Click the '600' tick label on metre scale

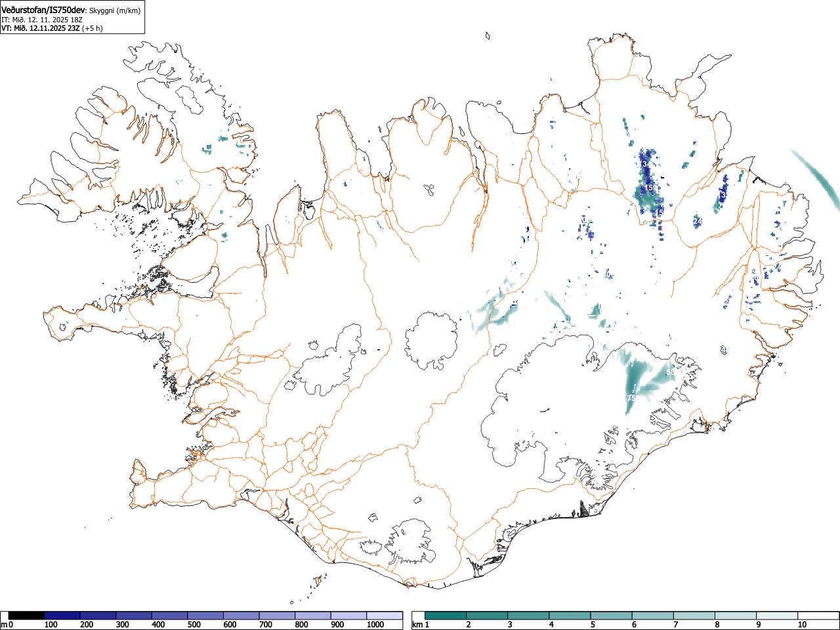tap(229, 625)
